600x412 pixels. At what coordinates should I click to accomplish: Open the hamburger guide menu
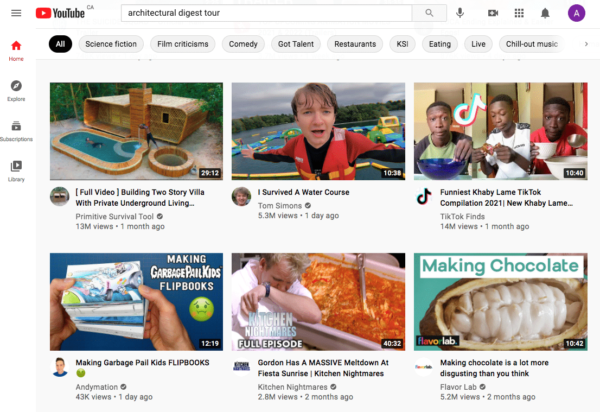[x=16, y=13]
